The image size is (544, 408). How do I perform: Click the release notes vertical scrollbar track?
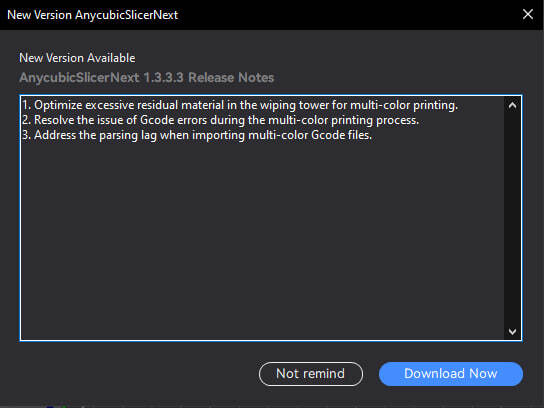click(512, 219)
